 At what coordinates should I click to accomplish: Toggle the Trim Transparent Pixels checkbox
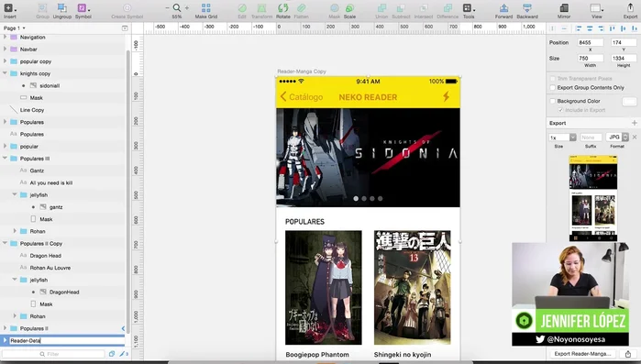pos(553,79)
